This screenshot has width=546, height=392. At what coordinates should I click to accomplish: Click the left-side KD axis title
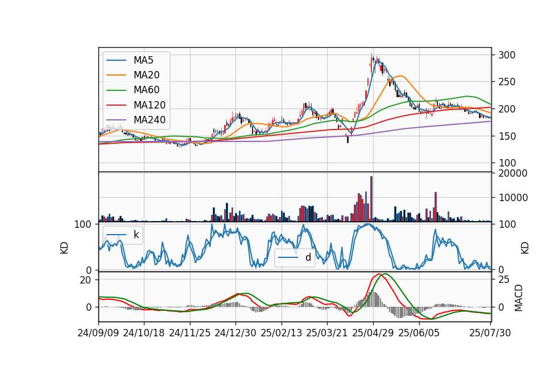64,248
